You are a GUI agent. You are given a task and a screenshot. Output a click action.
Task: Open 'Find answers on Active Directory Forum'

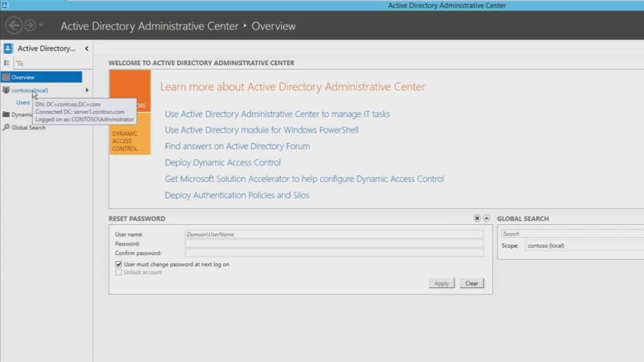tap(237, 146)
